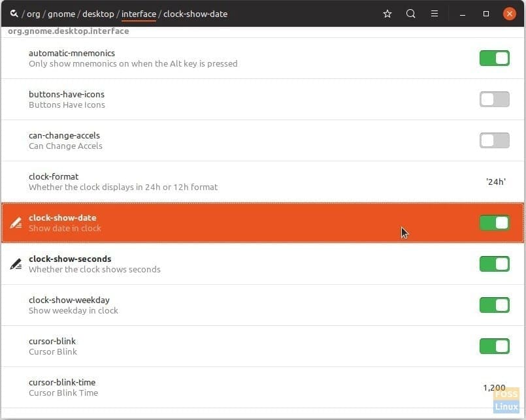Enable the can-change-accels switch
526x420 pixels.
495,140
